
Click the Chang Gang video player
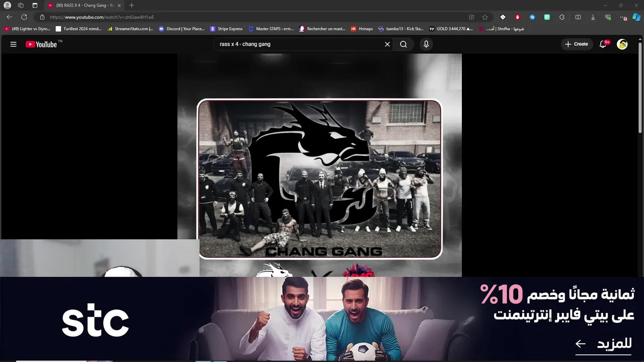click(x=319, y=165)
